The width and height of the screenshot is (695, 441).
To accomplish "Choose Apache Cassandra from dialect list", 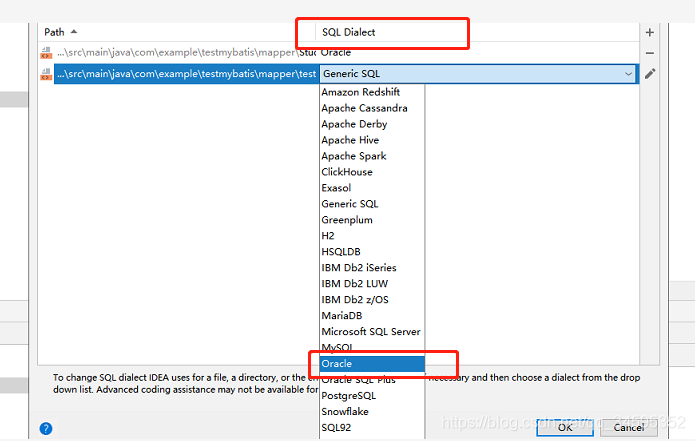I will coord(371,108).
